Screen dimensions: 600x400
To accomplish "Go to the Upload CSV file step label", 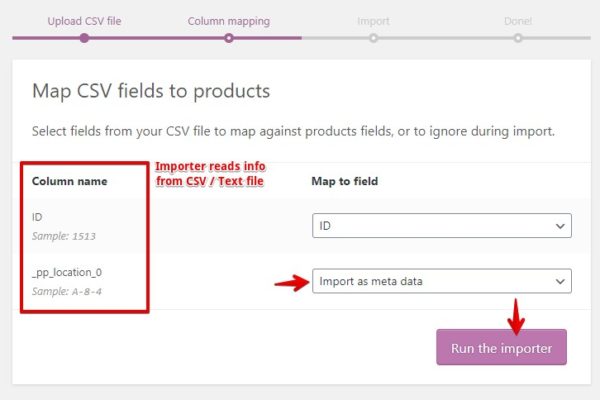I will pyautogui.click(x=85, y=20).
